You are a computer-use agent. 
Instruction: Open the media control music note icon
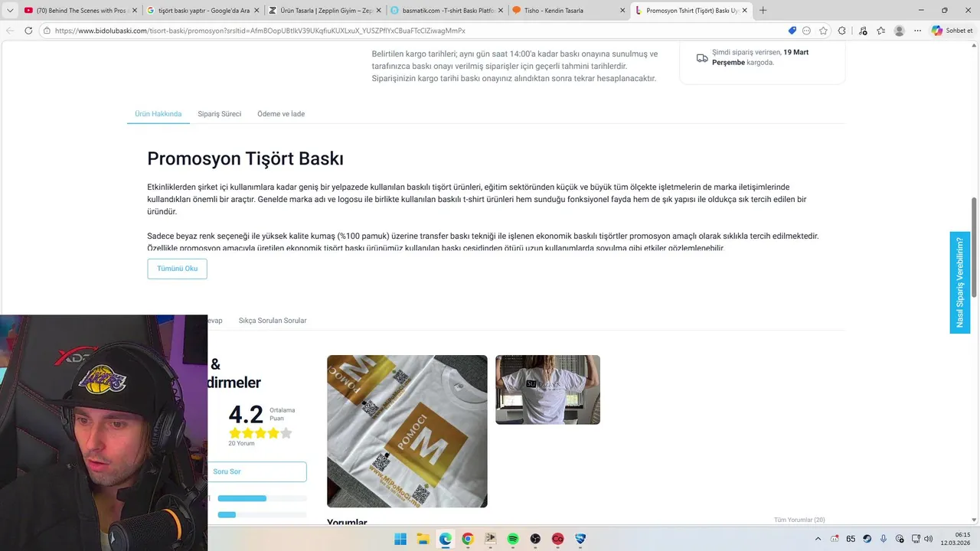[x=863, y=31]
